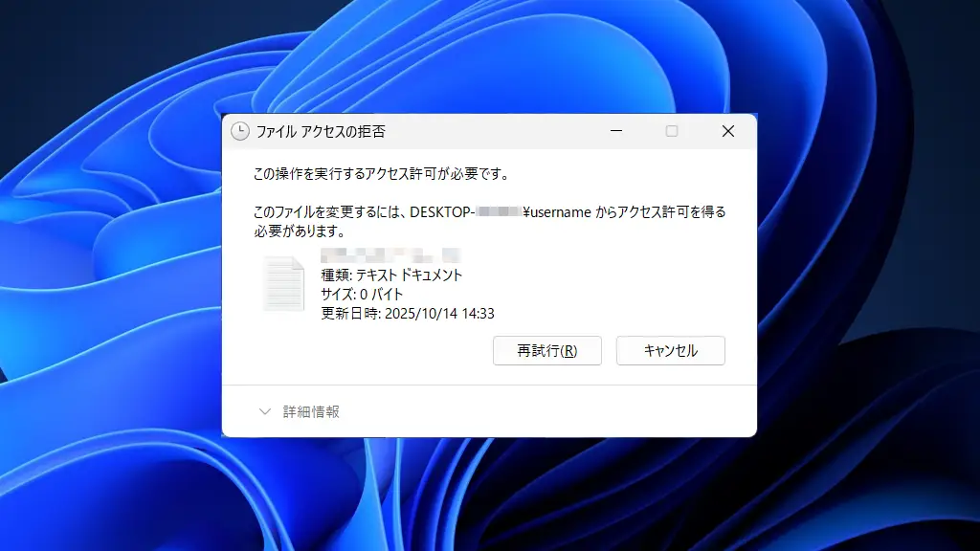The height and width of the screenshot is (551, 980).
Task: Click the clock icon in the dialog title bar
Action: (x=240, y=131)
